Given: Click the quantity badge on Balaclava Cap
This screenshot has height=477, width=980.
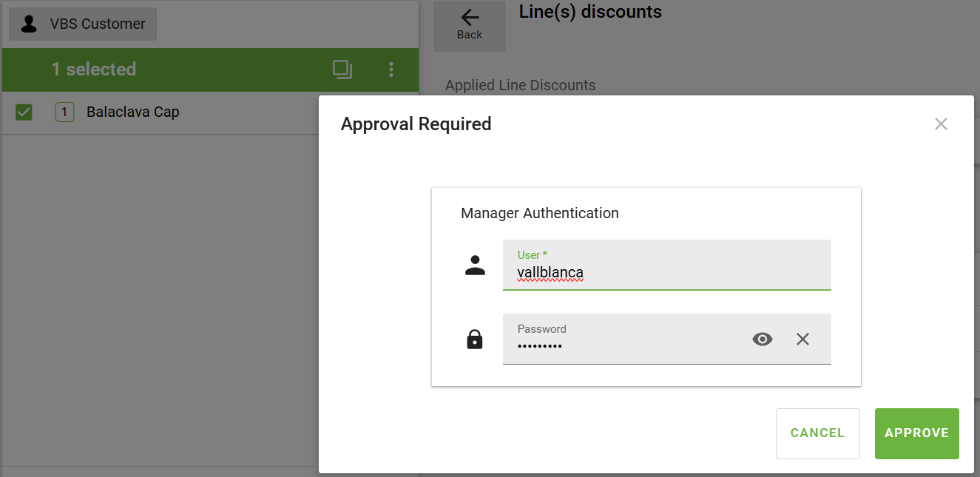Looking at the screenshot, I should point(64,112).
